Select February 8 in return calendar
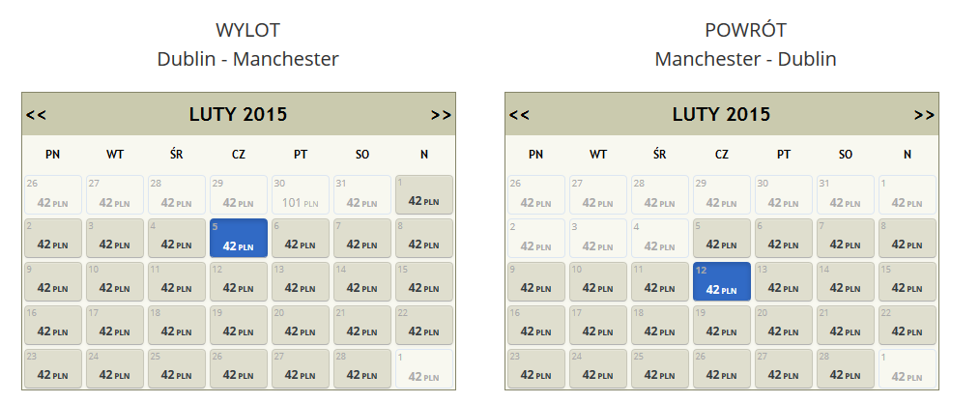The width and height of the screenshot is (980, 403). [908, 238]
